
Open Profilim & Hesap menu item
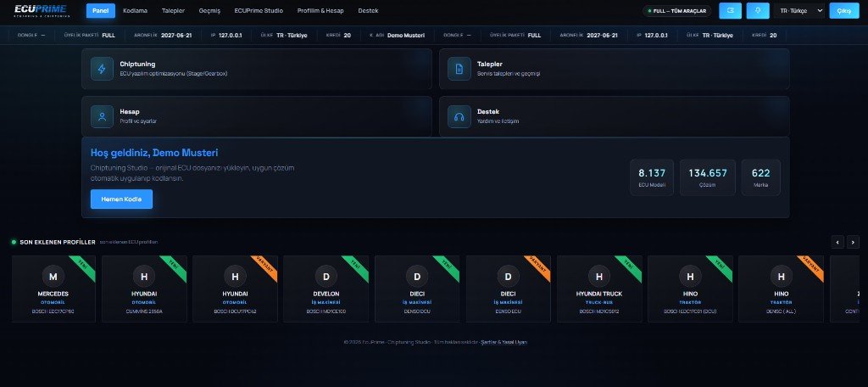320,10
